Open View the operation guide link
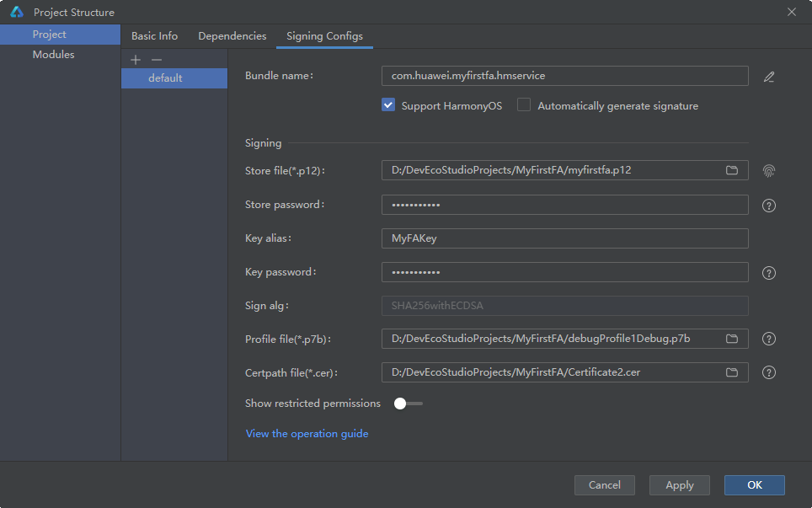 (307, 433)
